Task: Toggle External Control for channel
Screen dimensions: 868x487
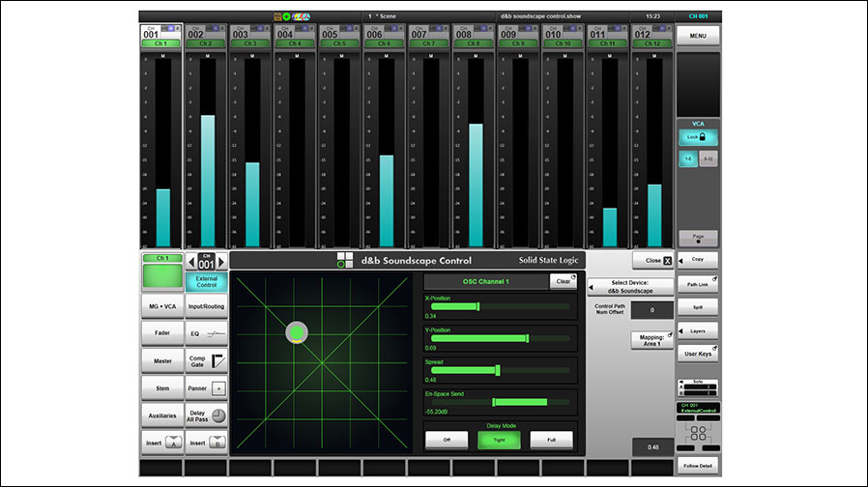Action: (207, 282)
